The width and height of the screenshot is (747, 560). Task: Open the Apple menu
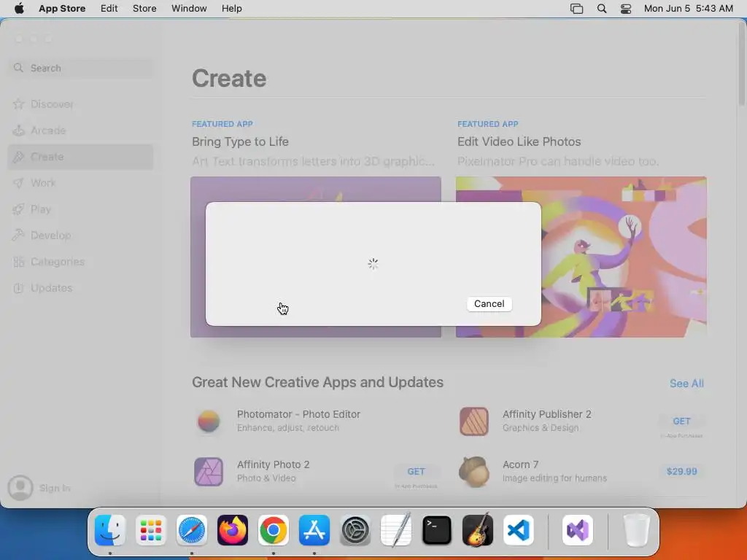[19, 9]
